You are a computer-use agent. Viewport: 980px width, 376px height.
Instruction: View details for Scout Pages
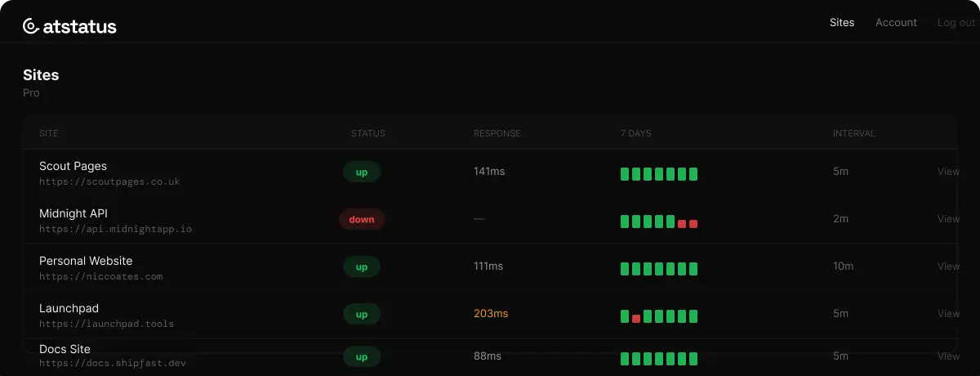948,172
